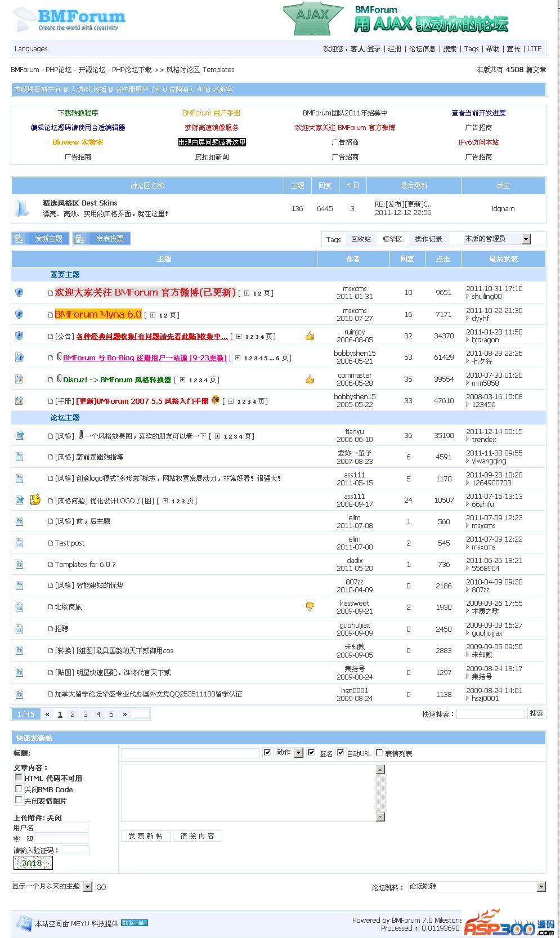
Task: Click the 快速搜索 search input field
Action: (x=490, y=714)
